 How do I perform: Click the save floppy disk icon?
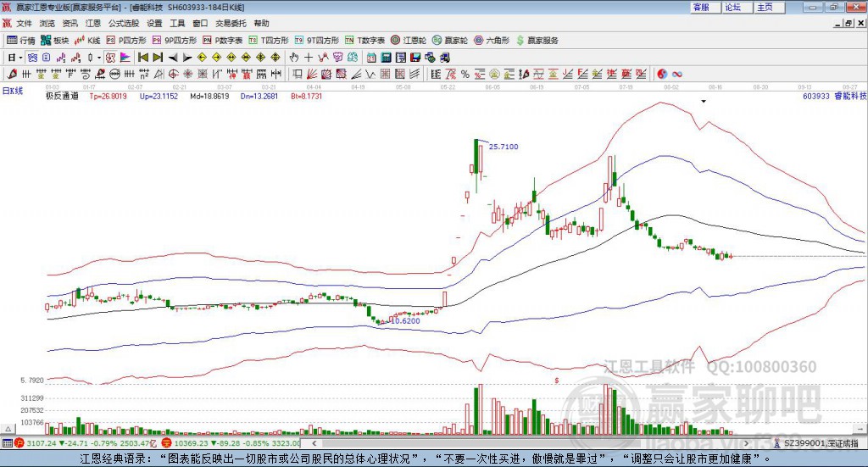point(415,58)
